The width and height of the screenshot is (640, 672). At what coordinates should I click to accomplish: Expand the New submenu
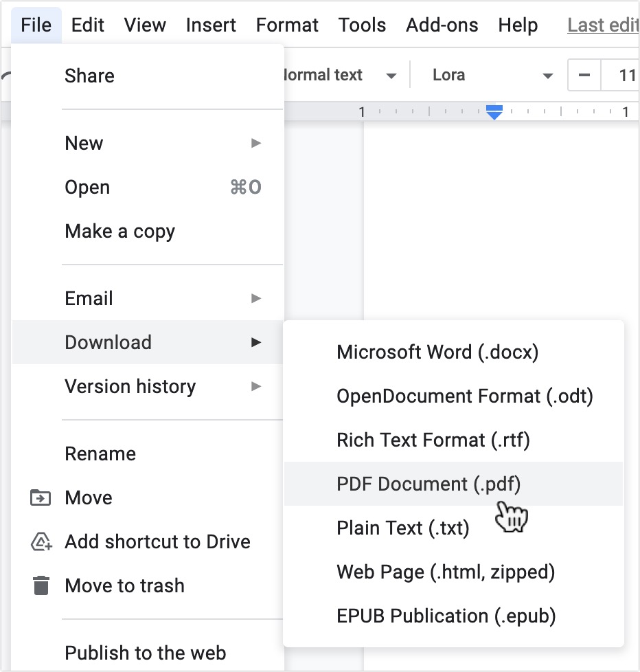[148, 143]
